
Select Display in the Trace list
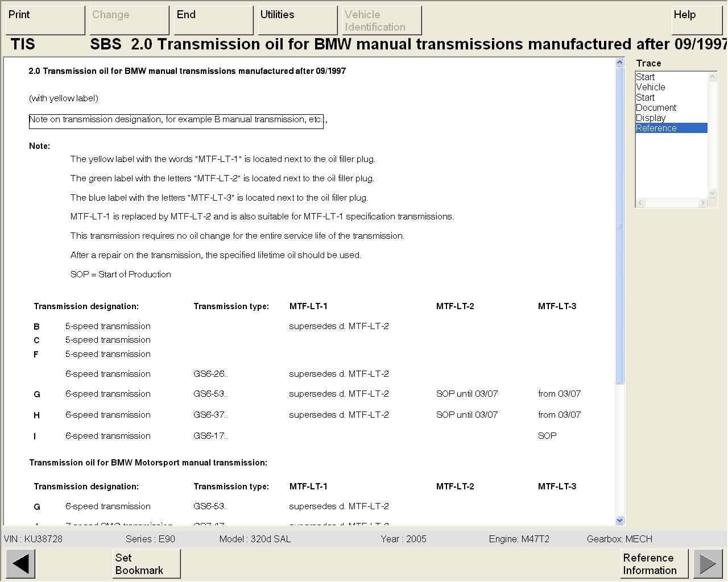click(x=651, y=118)
